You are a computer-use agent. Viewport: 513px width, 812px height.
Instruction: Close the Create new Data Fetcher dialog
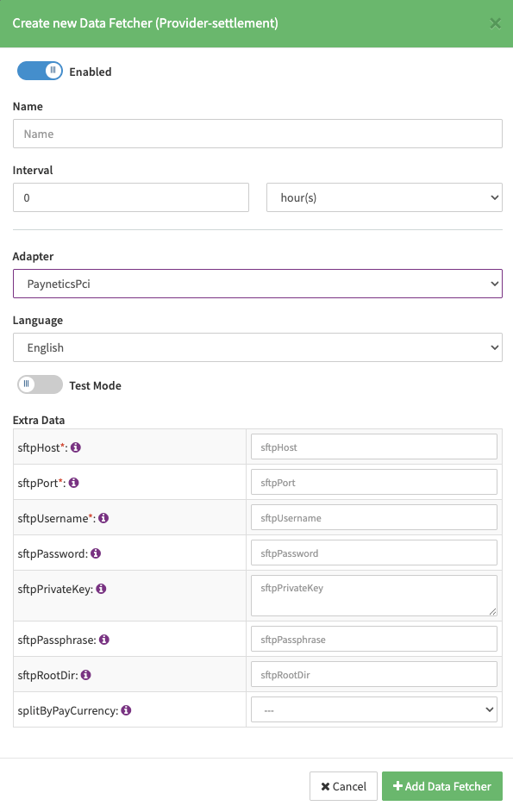tap(496, 23)
